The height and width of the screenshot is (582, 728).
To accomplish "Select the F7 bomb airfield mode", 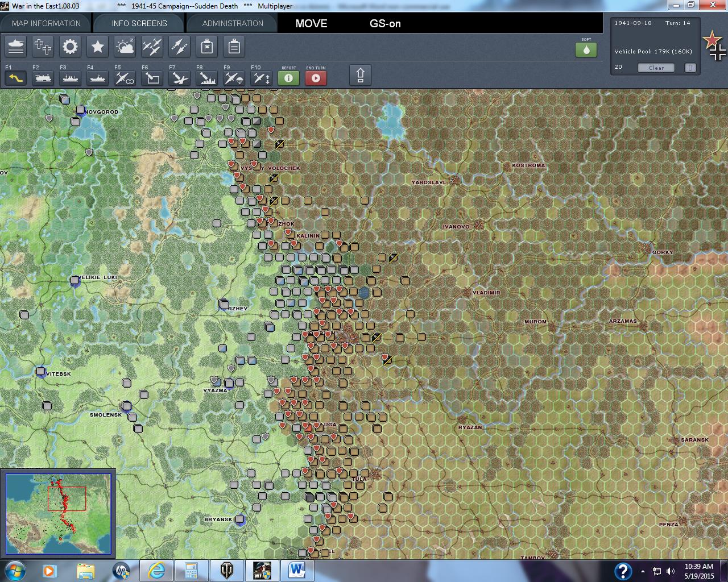I will click(x=180, y=77).
